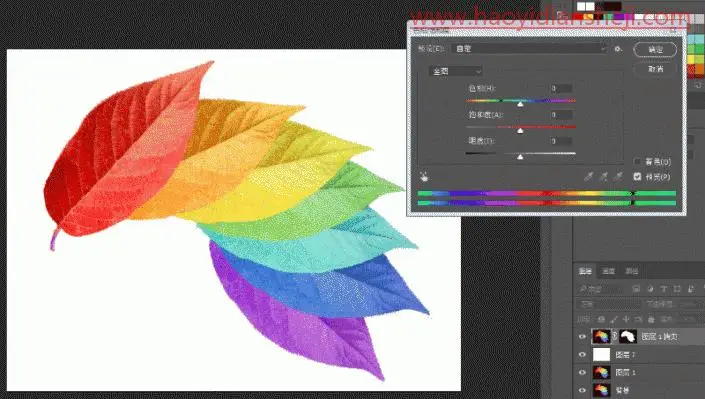Screen dimensions: 705x399
Task: Enable the Colorize (着色) checkbox
Action: [x=637, y=161]
